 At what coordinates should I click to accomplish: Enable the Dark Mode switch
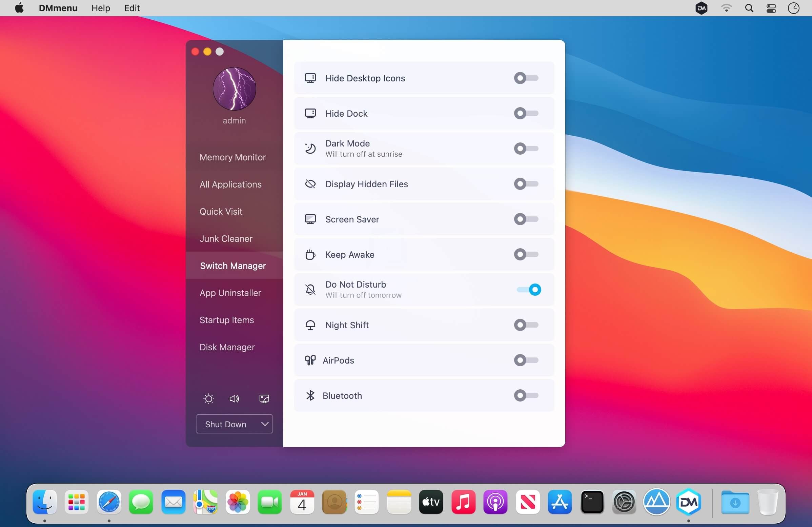click(x=526, y=149)
